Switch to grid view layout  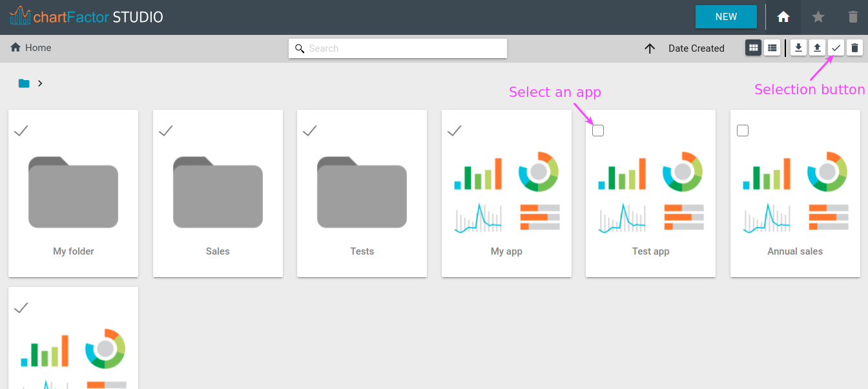point(753,48)
